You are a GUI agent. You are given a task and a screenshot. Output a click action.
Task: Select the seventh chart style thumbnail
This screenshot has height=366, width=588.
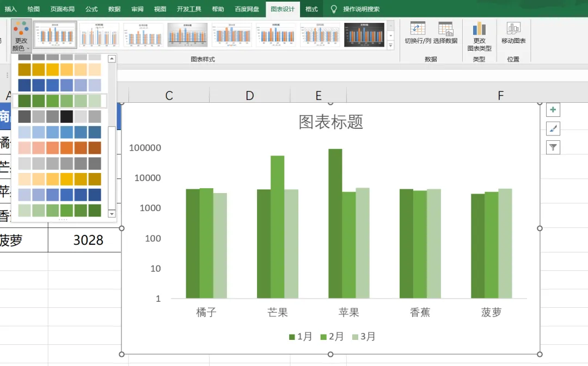click(x=320, y=35)
